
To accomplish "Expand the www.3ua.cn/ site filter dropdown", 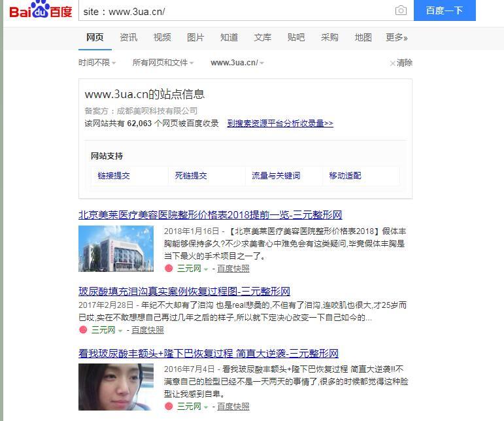I will point(237,63).
